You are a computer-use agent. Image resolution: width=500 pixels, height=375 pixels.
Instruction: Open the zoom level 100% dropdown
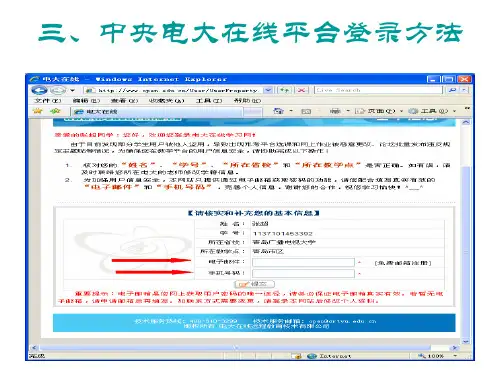pos(438,356)
